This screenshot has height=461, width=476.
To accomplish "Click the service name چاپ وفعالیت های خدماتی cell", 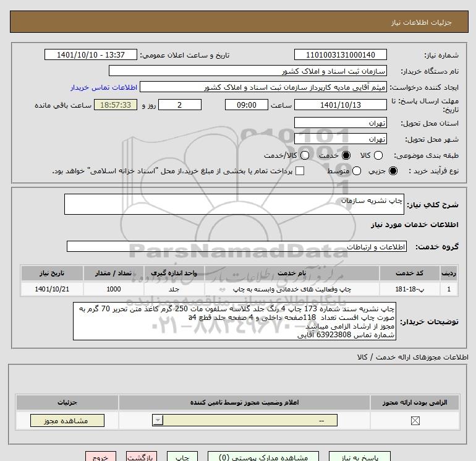I will click(x=292, y=289).
